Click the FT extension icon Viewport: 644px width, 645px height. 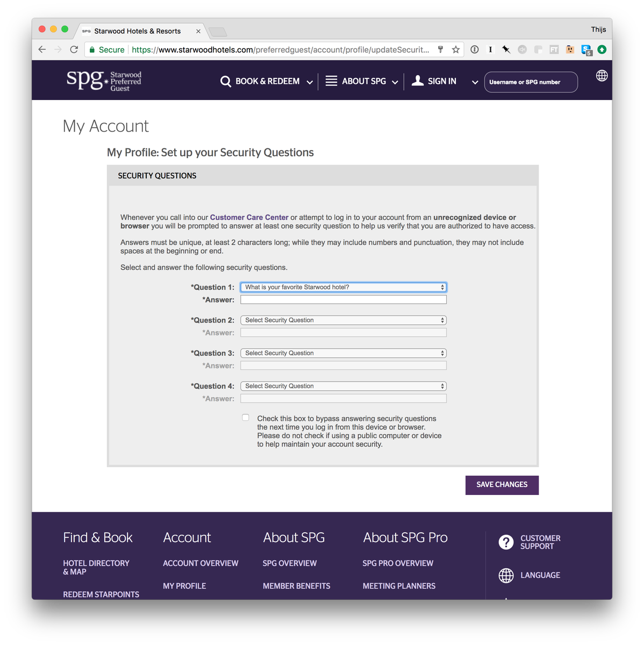pos(554,49)
